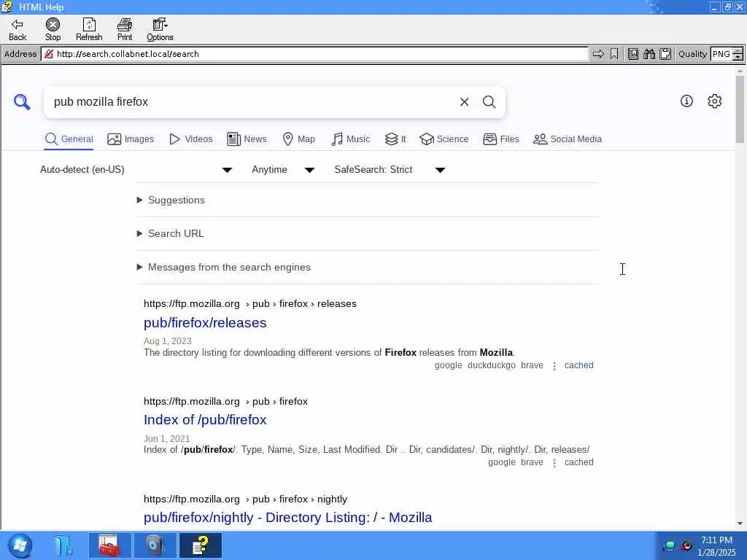This screenshot has width=747, height=560.
Task: Click google engine label on Index result
Action: [502, 462]
